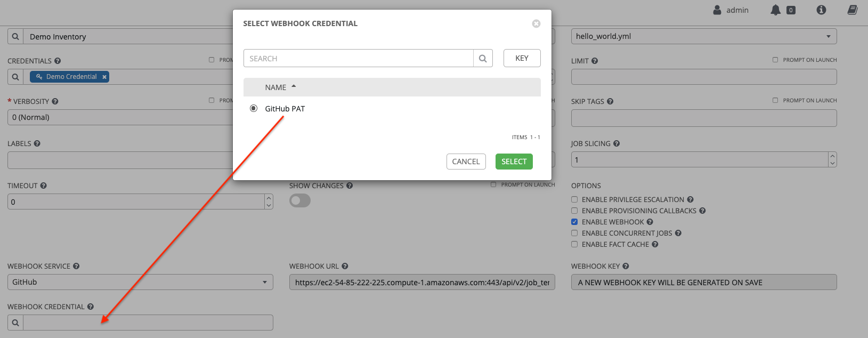
Task: Open the webhook credential lookup magnifier
Action: (x=15, y=323)
